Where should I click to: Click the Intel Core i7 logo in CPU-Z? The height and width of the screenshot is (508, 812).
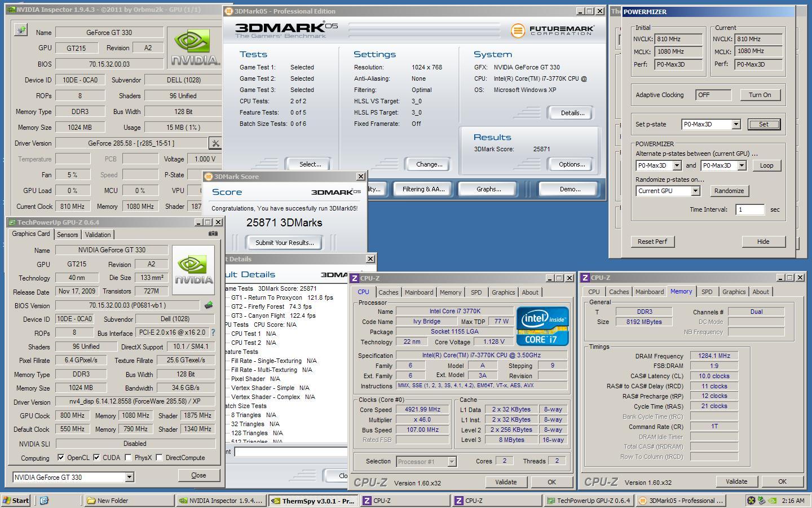[542, 326]
